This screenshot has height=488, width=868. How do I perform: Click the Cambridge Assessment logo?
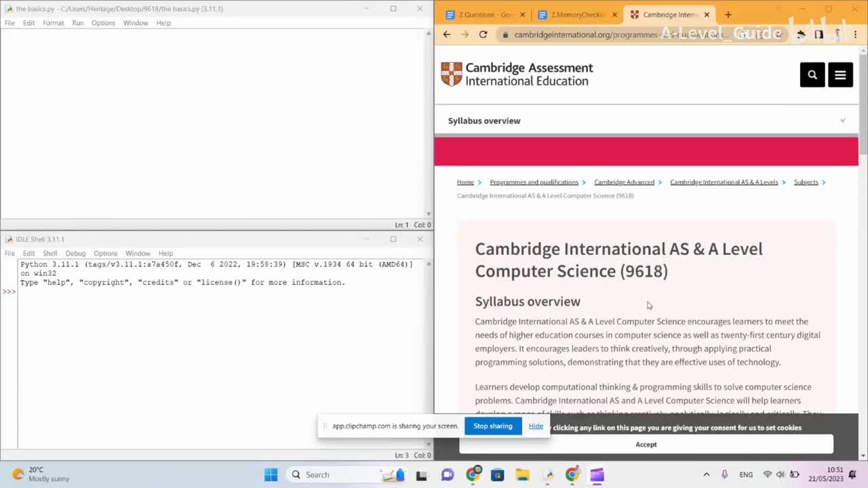[517, 74]
